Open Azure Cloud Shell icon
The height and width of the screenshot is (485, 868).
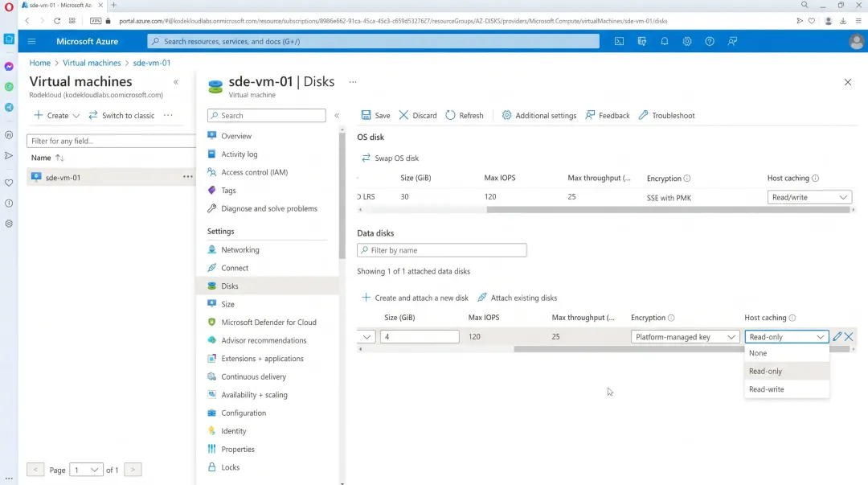619,41
